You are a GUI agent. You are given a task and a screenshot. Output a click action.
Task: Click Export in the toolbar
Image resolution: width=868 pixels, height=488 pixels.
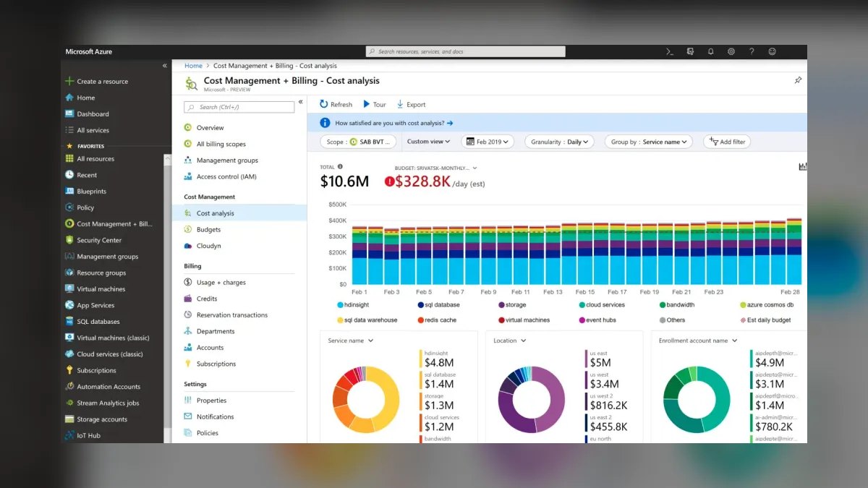(x=411, y=105)
